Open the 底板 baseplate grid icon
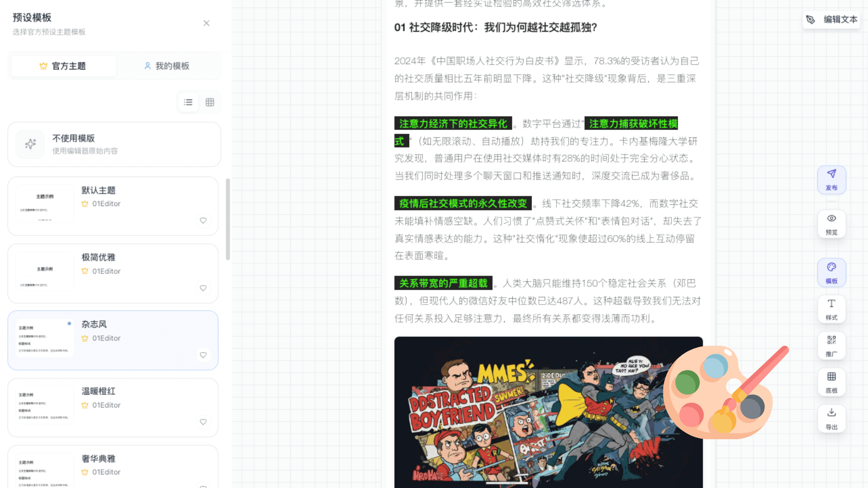Screen dimensions: 868x488 click(x=831, y=382)
